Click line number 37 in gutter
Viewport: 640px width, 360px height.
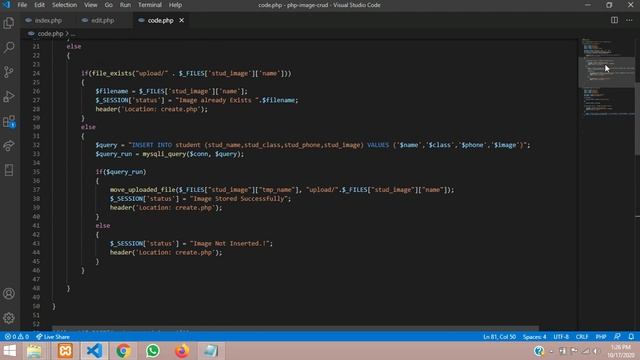[x=36, y=190]
